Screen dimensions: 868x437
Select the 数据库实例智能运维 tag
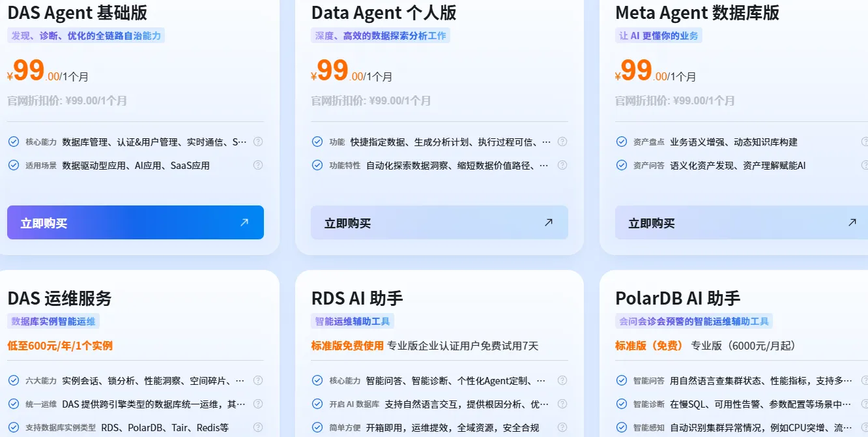53,321
